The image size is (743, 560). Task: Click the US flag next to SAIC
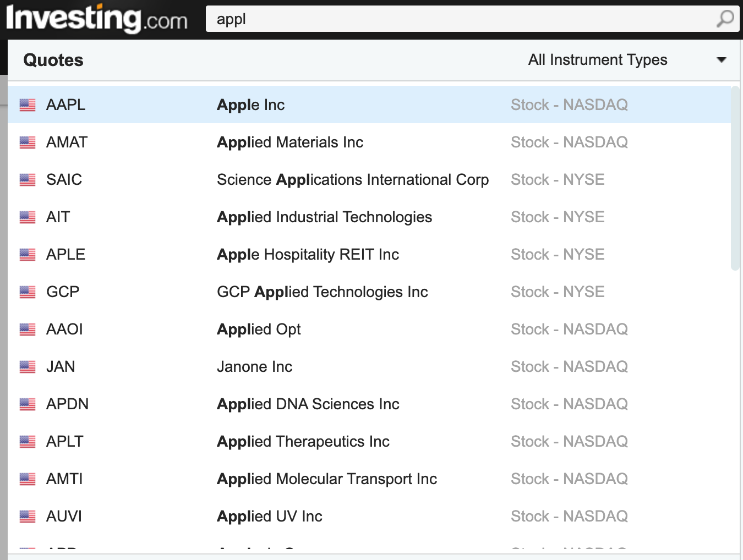point(28,180)
